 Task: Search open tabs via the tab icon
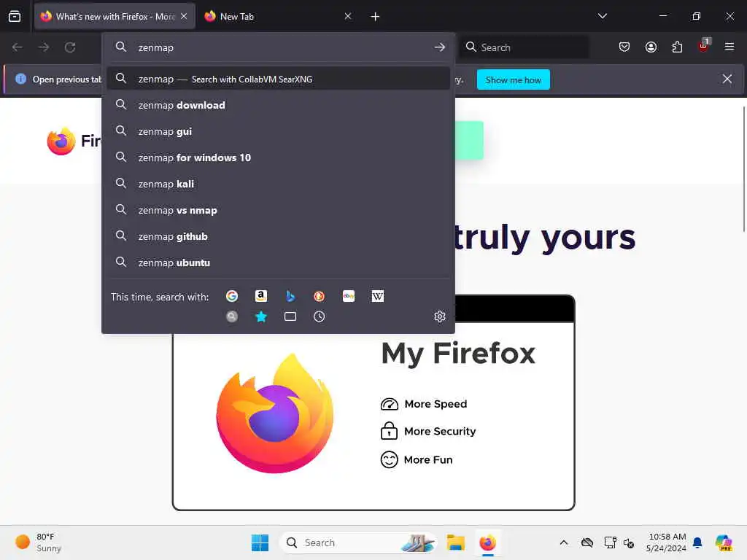click(x=290, y=316)
